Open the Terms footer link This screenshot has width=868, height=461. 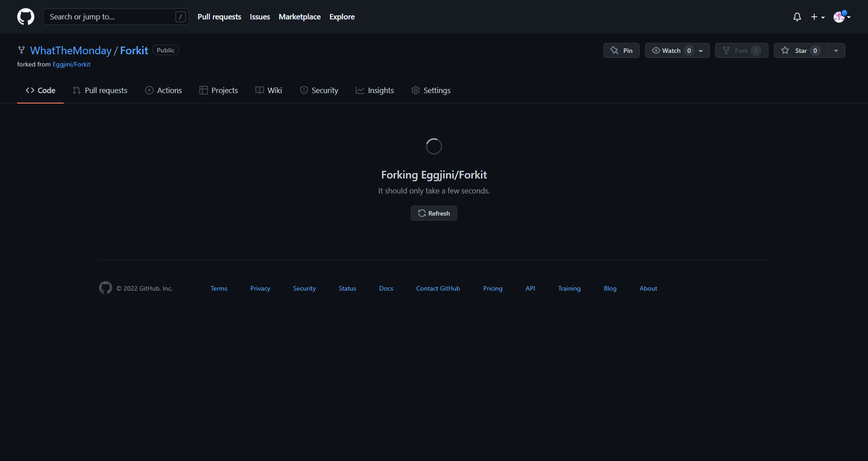[219, 288]
